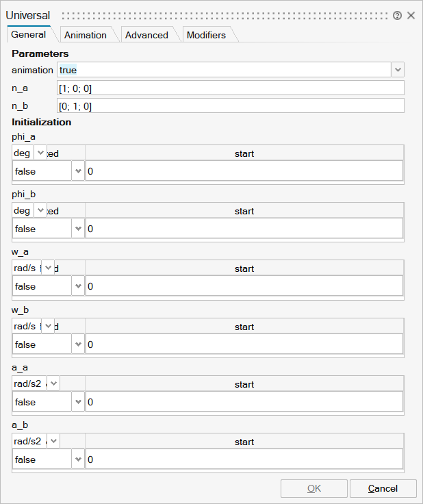Screen dimensions: 423x504
Task: Click the phi_a start value field
Action: [x=244, y=171]
